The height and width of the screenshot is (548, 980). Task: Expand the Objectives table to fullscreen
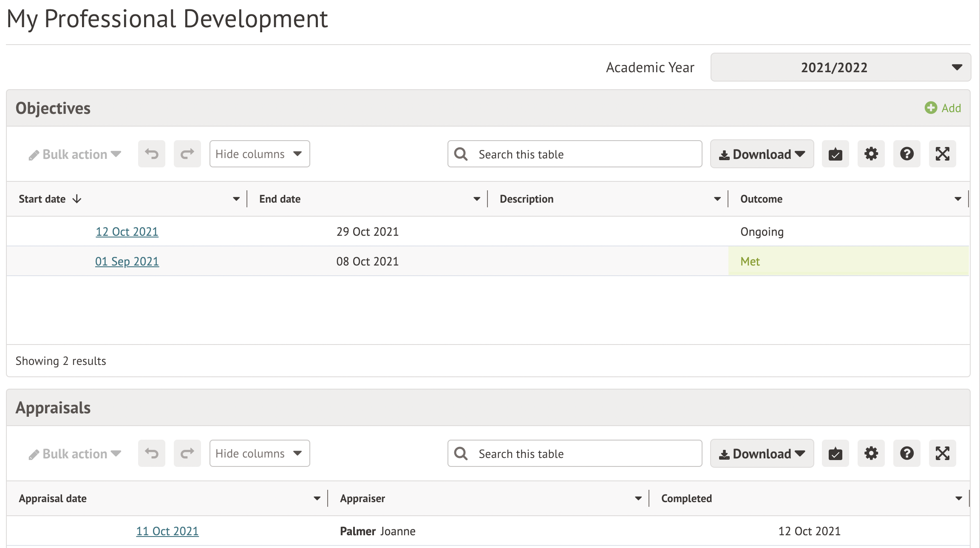942,154
